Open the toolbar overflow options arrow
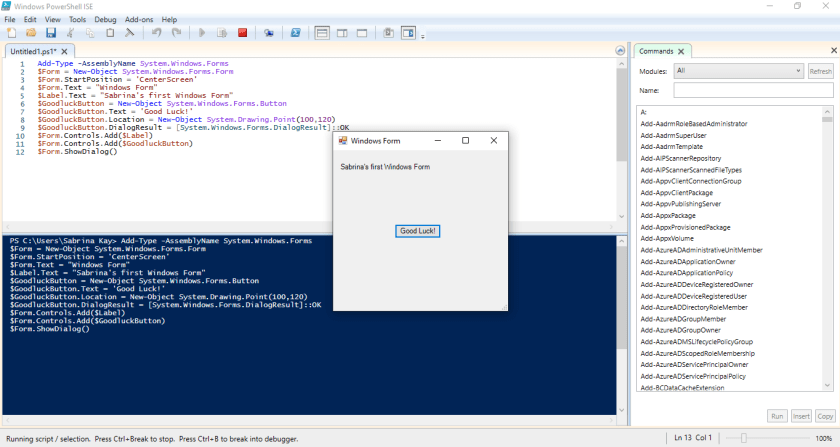The height and width of the screenshot is (447, 840). (x=423, y=36)
